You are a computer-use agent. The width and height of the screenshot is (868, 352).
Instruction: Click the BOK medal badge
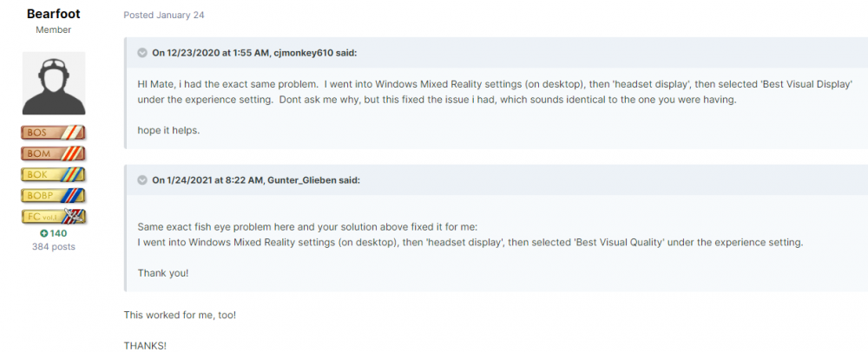54,174
